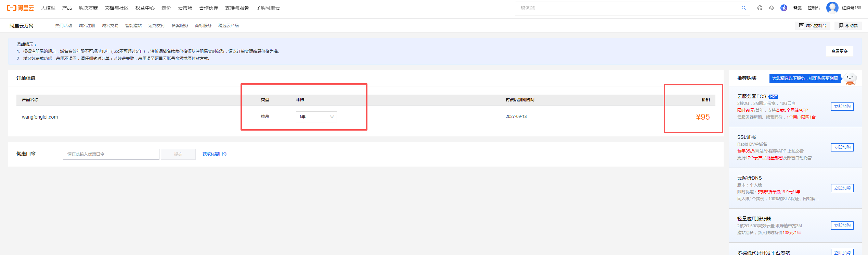Image resolution: width=868 pixels, height=255 pixels.
Task: Click 立即加购 for SSL证书
Action: pyautogui.click(x=842, y=147)
